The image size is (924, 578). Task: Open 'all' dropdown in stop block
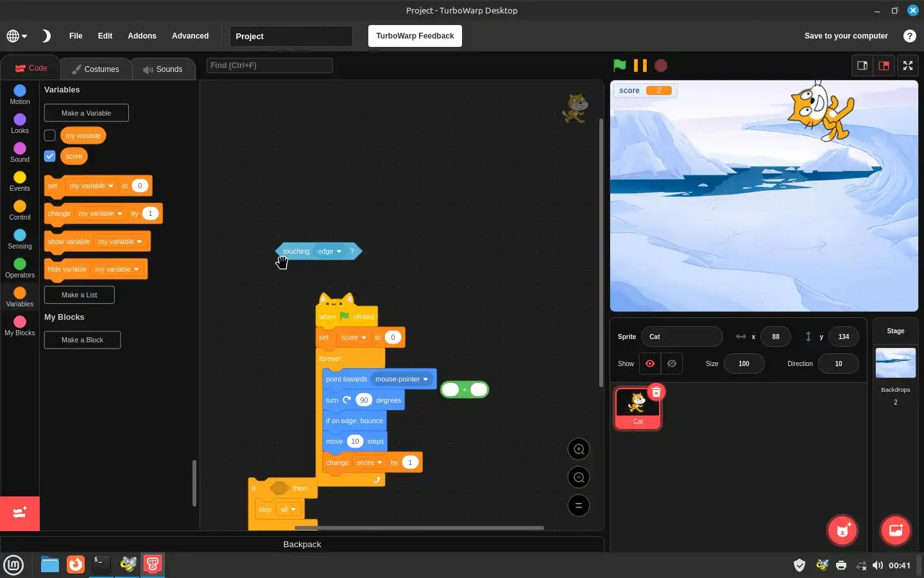288,509
